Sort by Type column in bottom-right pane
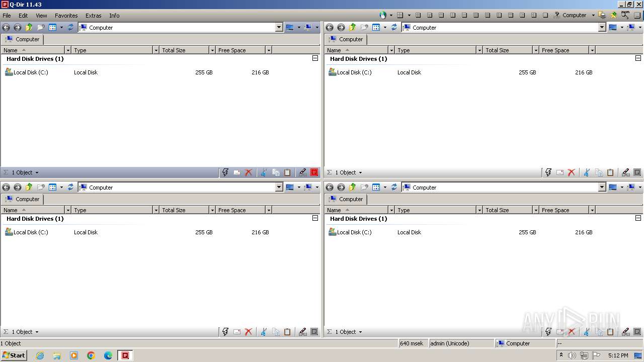This screenshot has height=362, width=644. [x=435, y=210]
